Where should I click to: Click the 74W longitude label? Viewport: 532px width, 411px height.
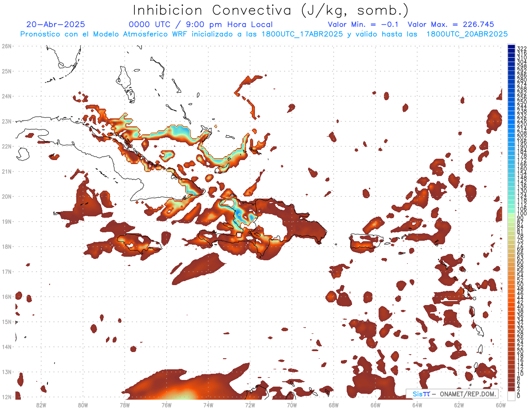pyautogui.click(x=208, y=404)
